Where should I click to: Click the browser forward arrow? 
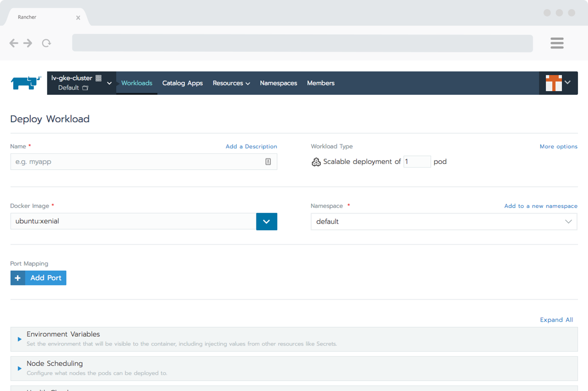pyautogui.click(x=28, y=43)
